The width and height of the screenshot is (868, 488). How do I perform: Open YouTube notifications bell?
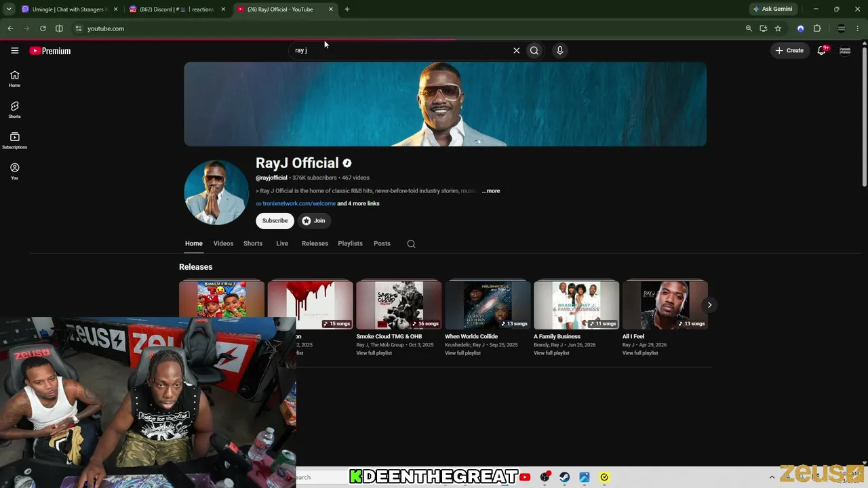822,50
